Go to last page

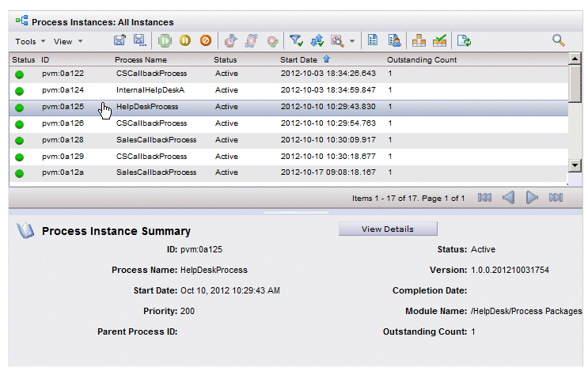click(x=556, y=198)
